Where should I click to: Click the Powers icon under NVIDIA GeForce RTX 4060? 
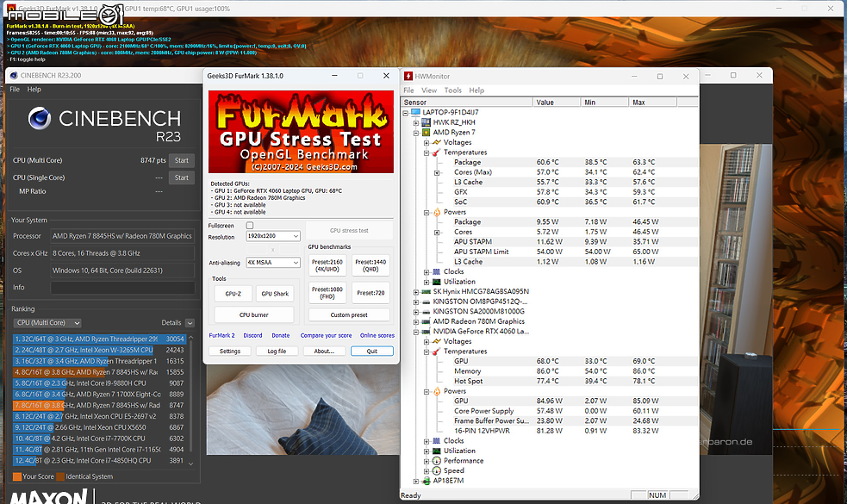[x=437, y=391]
